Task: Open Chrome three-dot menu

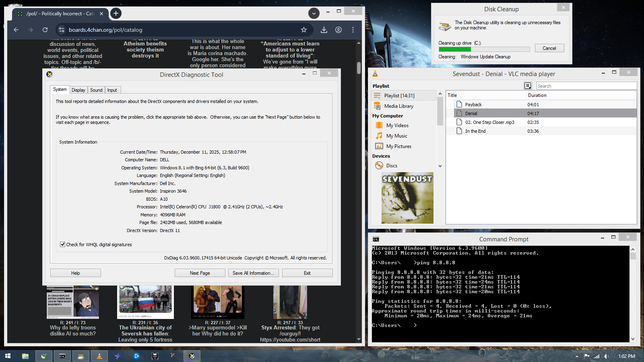Action: (x=353, y=30)
